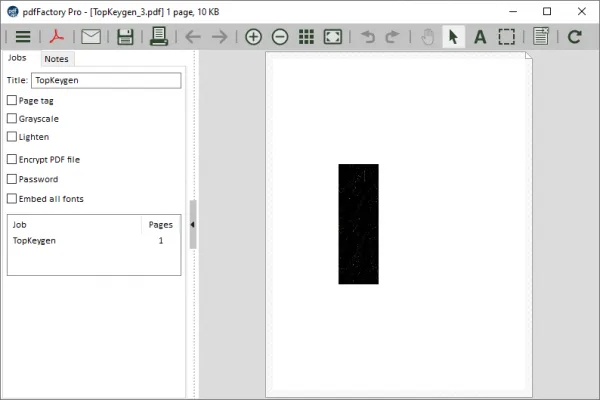
Task: Click the pages count value 1
Action: pyautogui.click(x=161, y=241)
